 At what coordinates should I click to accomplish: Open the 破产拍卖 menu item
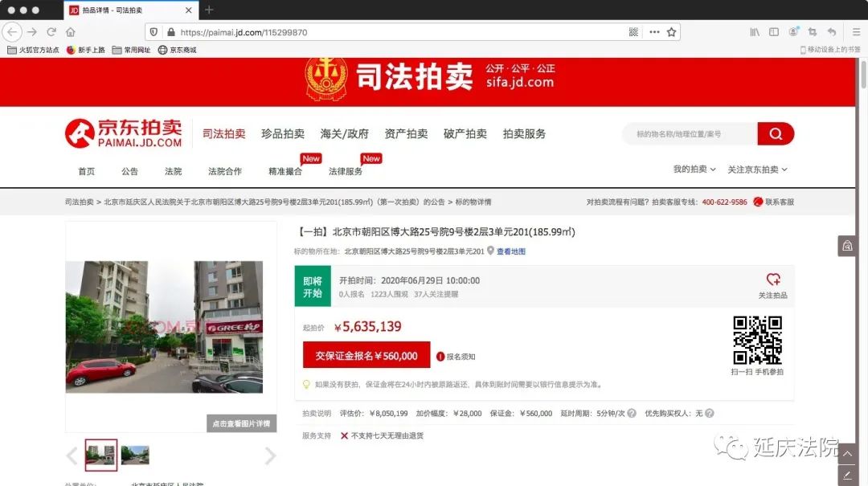click(x=465, y=134)
